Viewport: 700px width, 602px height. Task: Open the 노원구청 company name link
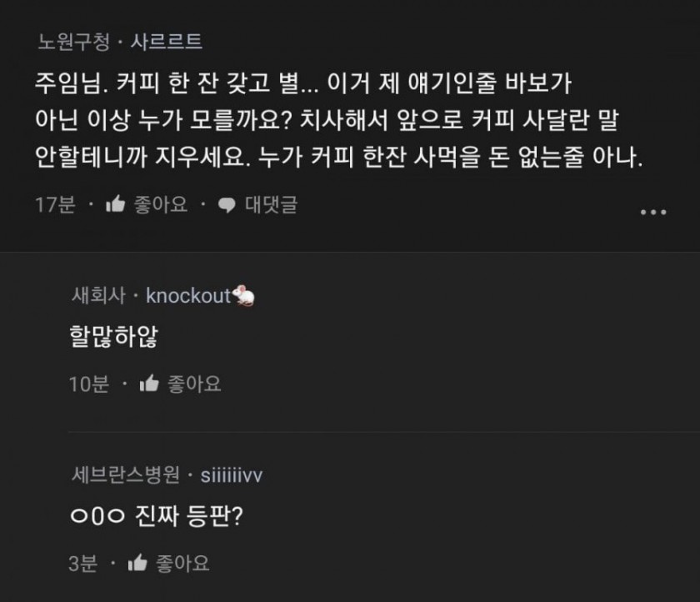coord(73,42)
